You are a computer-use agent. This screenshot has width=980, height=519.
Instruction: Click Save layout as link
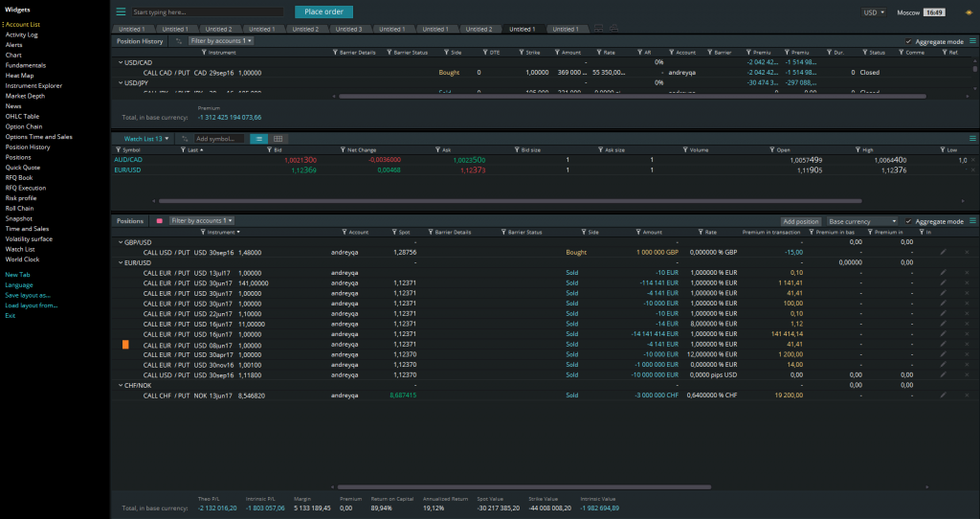pos(28,295)
